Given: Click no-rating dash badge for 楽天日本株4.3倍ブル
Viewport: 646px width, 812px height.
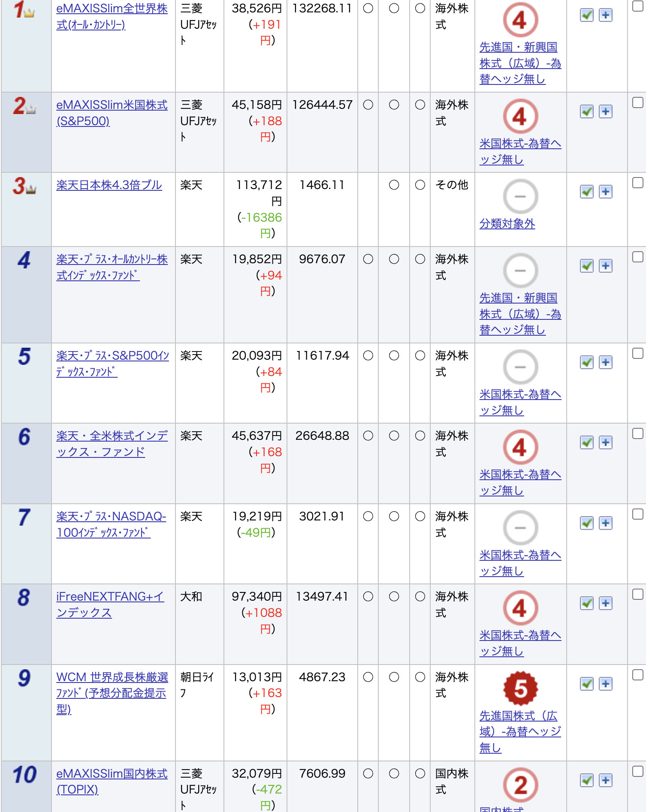Looking at the screenshot, I should pos(520,196).
